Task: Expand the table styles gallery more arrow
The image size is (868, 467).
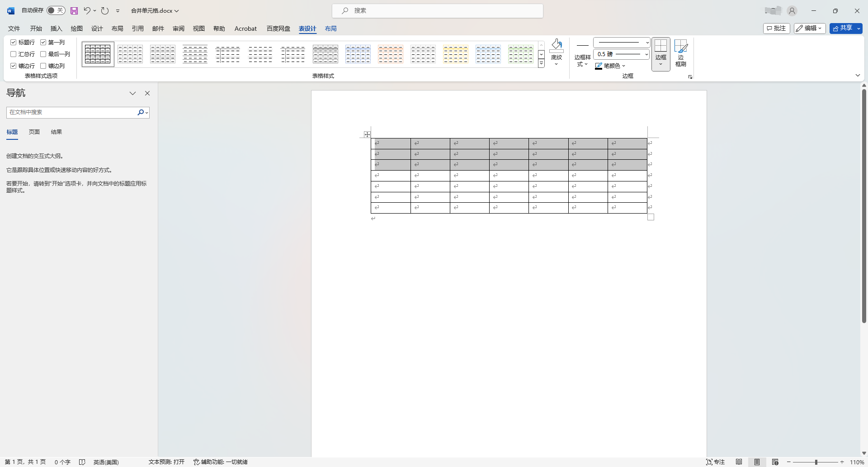Action: (x=541, y=64)
